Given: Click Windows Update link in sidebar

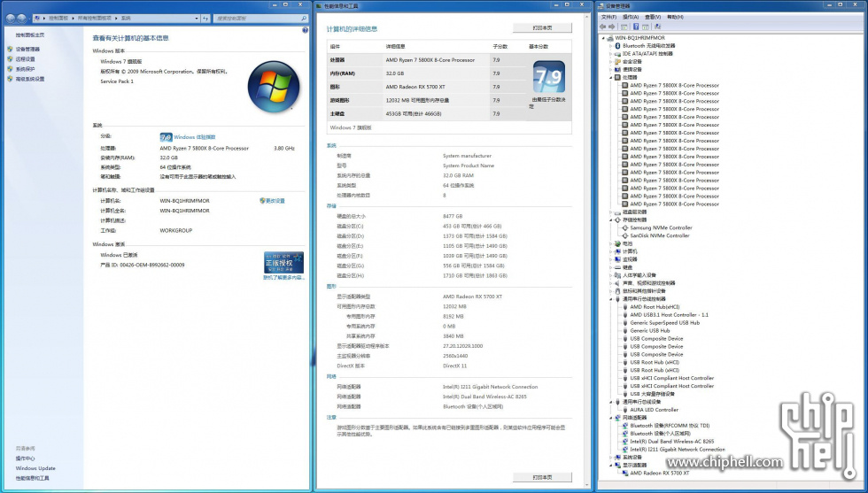Looking at the screenshot, I should [x=35, y=468].
